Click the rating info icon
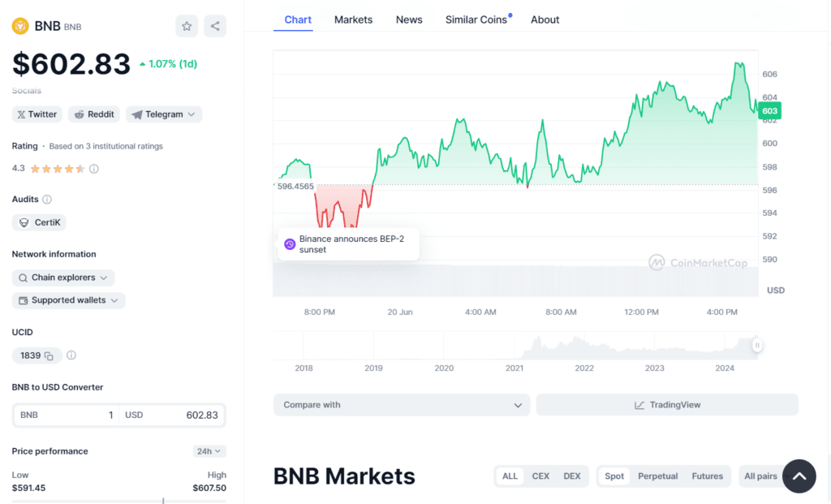 (x=94, y=169)
